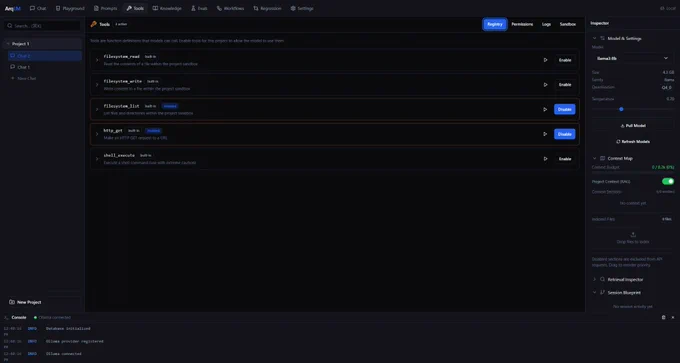The height and width of the screenshot is (363, 680).
Task: Switch to the Chat tab
Action: (38, 8)
